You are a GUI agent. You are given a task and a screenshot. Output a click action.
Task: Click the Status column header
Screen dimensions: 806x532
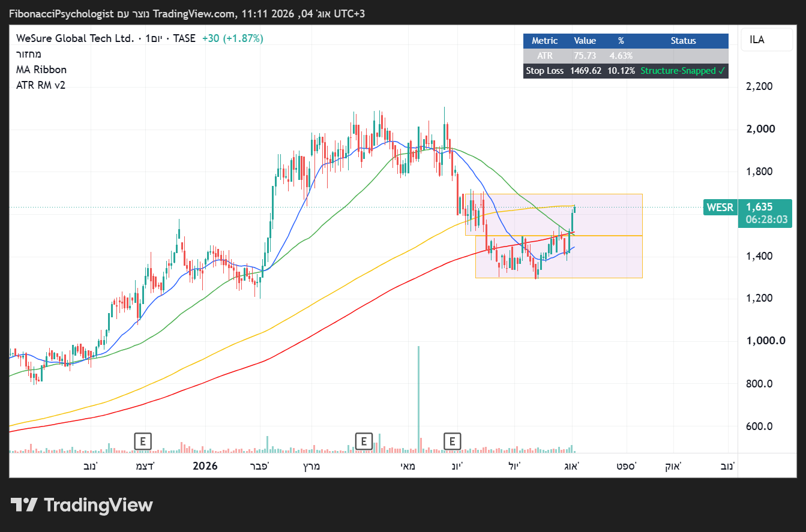[684, 41]
